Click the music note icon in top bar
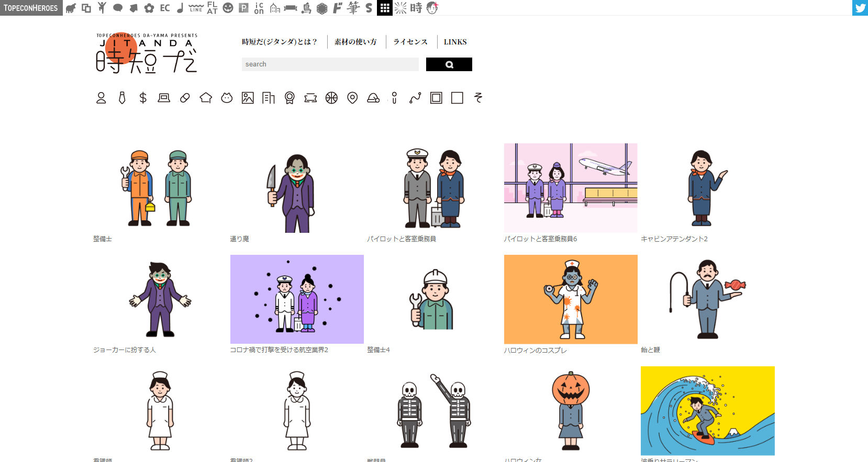The image size is (868, 462). pyautogui.click(x=180, y=8)
